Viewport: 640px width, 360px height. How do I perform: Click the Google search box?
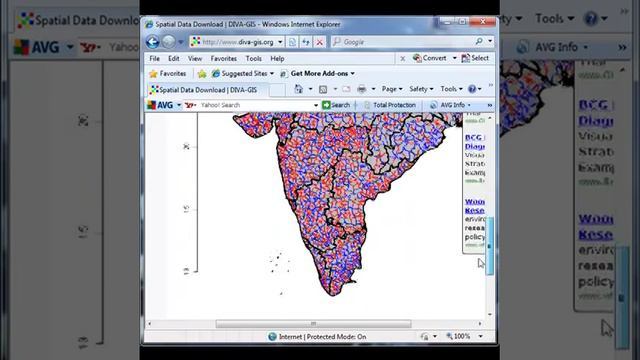(x=402, y=42)
